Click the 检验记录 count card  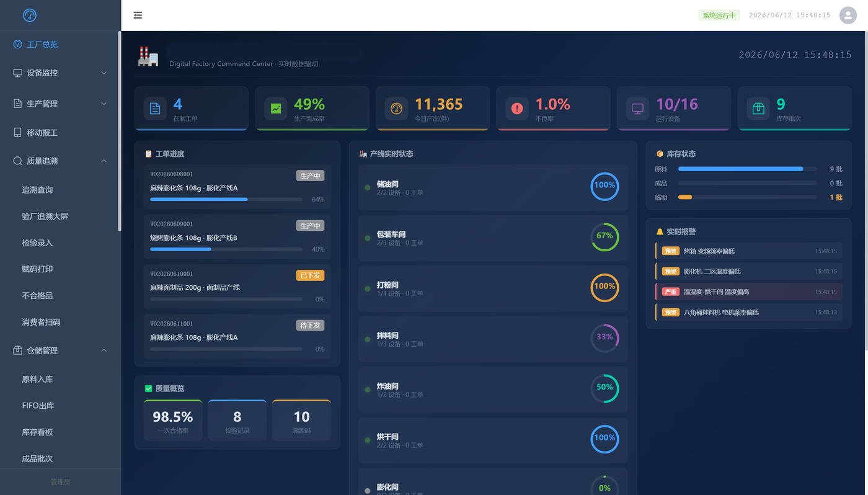coord(237,421)
